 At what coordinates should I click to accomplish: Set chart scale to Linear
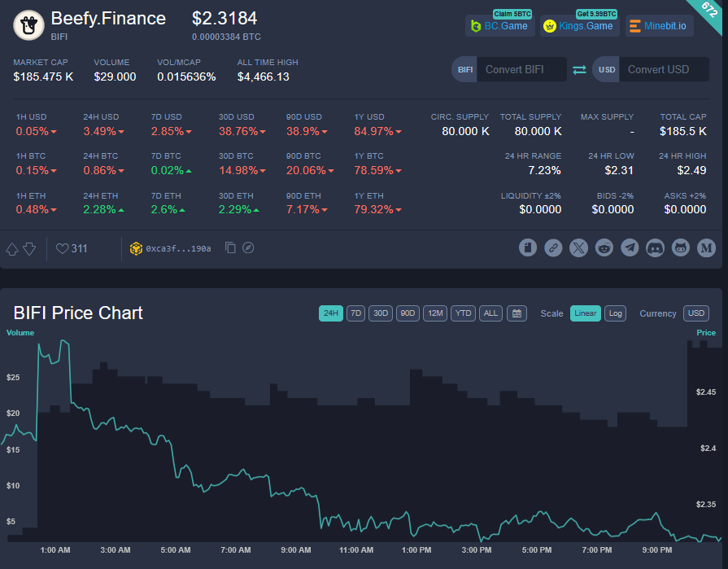(585, 313)
